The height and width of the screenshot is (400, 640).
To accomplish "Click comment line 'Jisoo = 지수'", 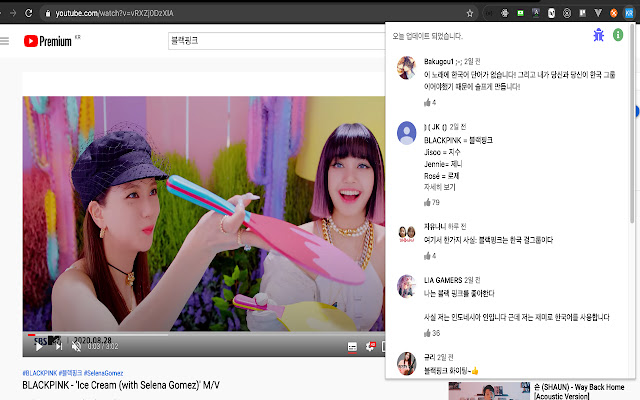I will (442, 152).
